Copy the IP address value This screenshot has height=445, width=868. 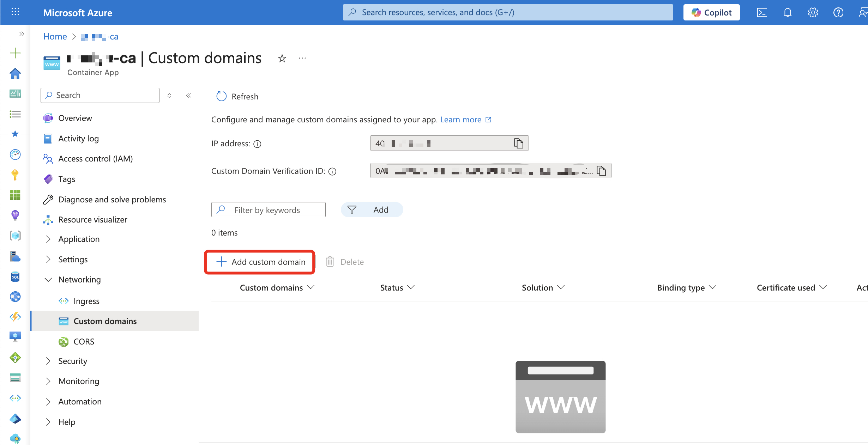click(x=518, y=143)
